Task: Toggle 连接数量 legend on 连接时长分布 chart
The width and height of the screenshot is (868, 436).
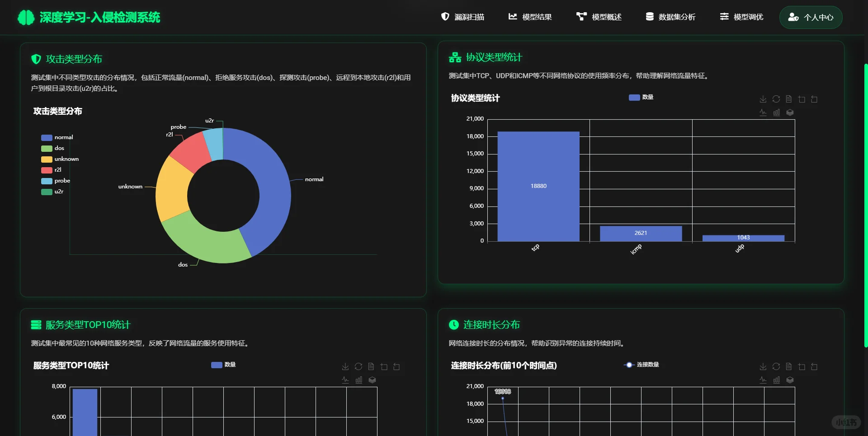Action: [x=641, y=365]
